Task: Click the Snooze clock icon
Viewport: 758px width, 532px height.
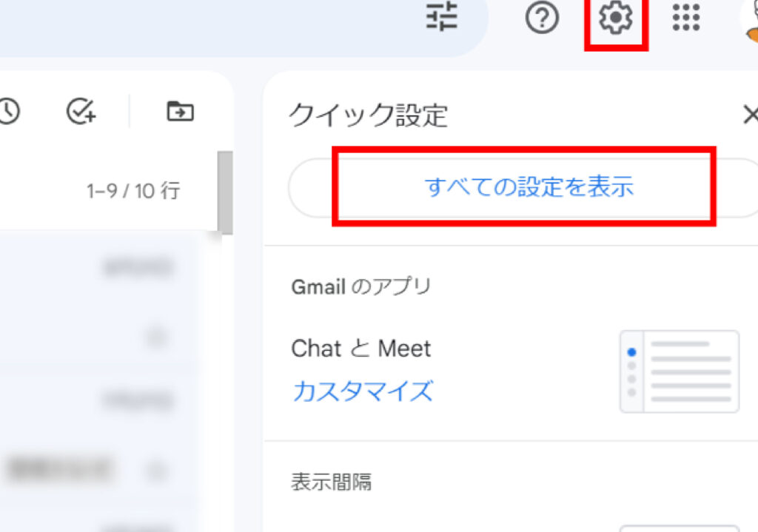Action: point(8,112)
